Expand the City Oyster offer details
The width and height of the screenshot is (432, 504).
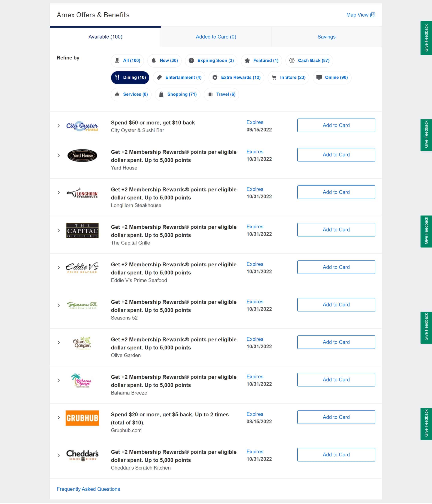tap(59, 126)
